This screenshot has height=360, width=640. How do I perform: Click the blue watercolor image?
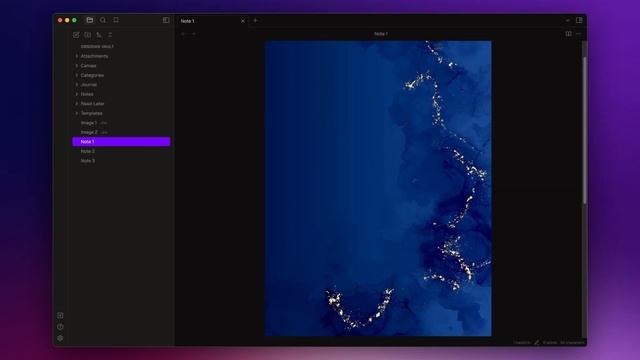(378, 188)
